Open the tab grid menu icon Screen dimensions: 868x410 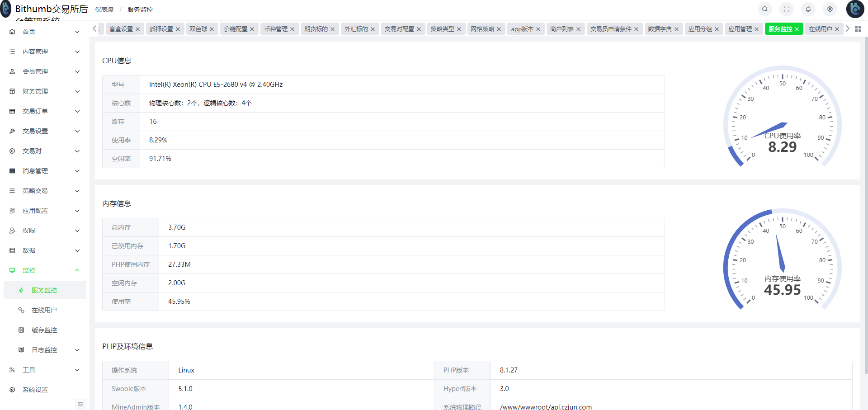[x=858, y=29]
